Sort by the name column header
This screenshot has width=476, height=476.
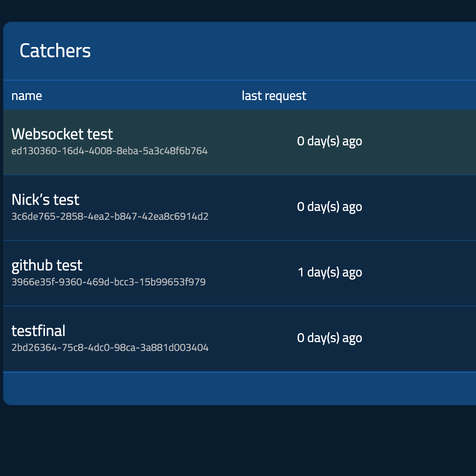pos(27,96)
